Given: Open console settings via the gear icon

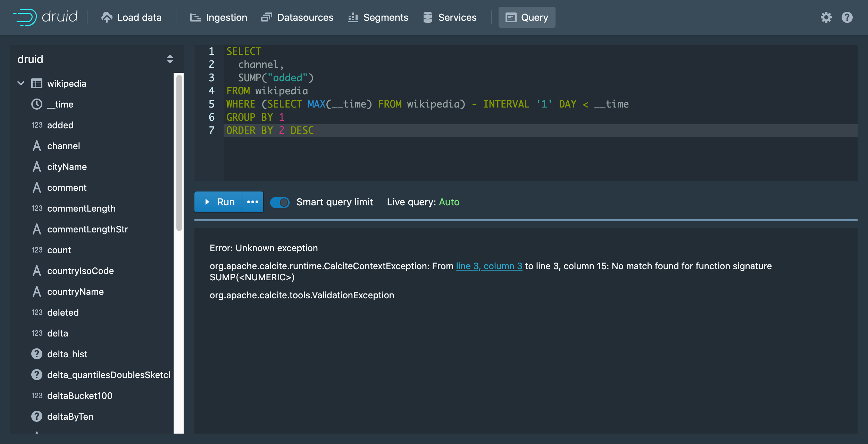Looking at the screenshot, I should pos(827,17).
